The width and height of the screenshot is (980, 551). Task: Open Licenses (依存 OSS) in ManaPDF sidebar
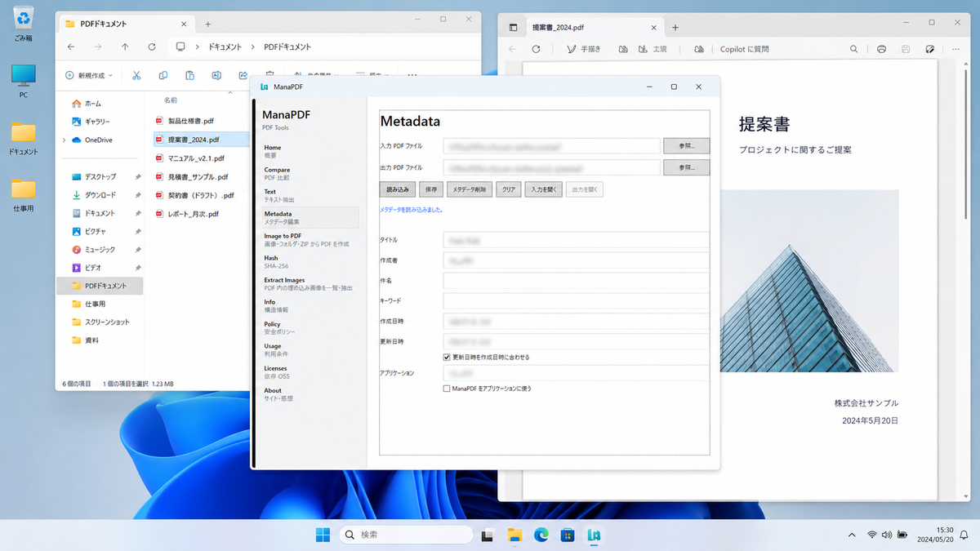[x=310, y=371]
